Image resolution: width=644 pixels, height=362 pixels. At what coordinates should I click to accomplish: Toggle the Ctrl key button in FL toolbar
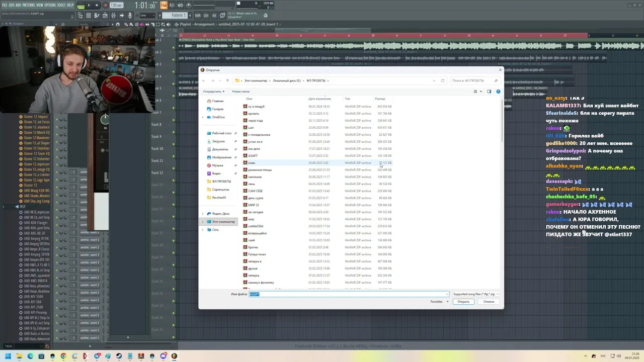pyautogui.click(x=206, y=16)
